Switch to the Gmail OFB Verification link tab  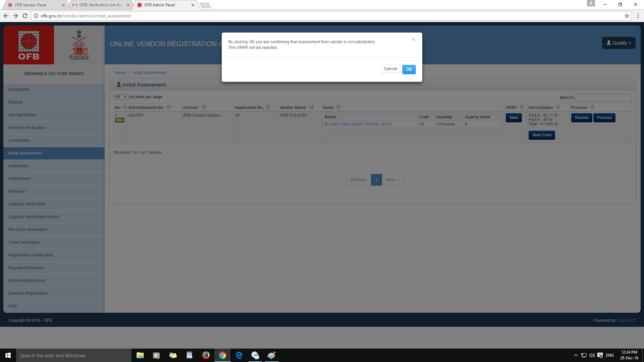100,5
